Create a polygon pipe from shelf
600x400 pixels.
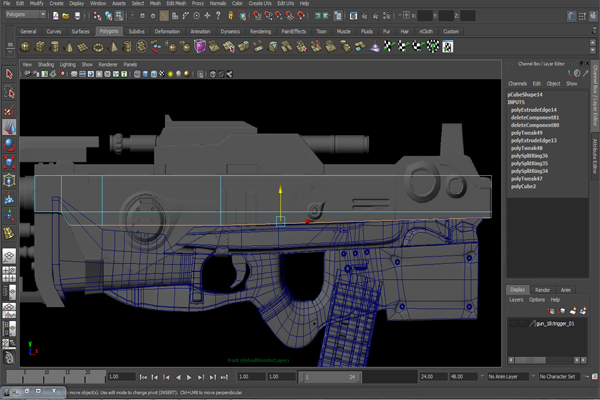[x=127, y=47]
